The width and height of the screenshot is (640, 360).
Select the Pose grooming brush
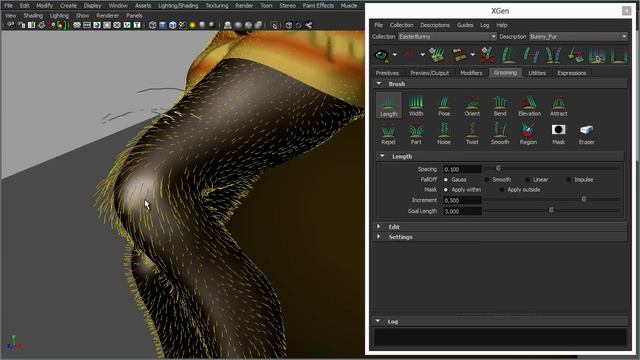(x=444, y=105)
